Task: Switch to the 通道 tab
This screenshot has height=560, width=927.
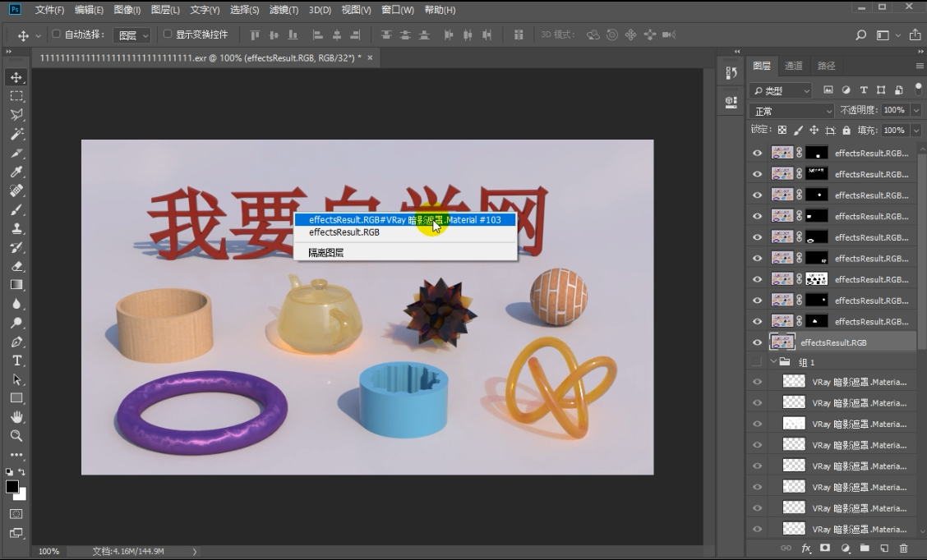Action: tap(793, 66)
